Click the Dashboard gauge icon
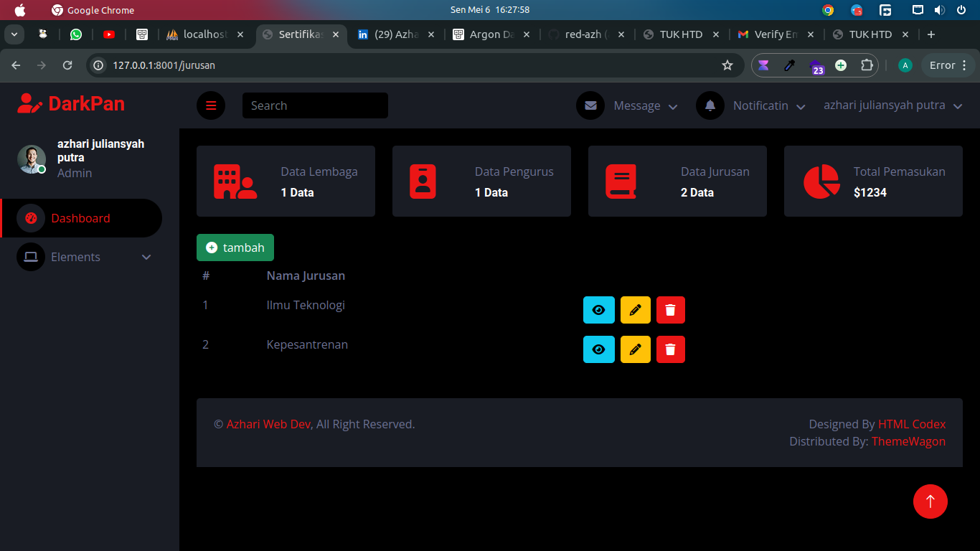Viewport: 980px width, 551px height. click(x=31, y=218)
